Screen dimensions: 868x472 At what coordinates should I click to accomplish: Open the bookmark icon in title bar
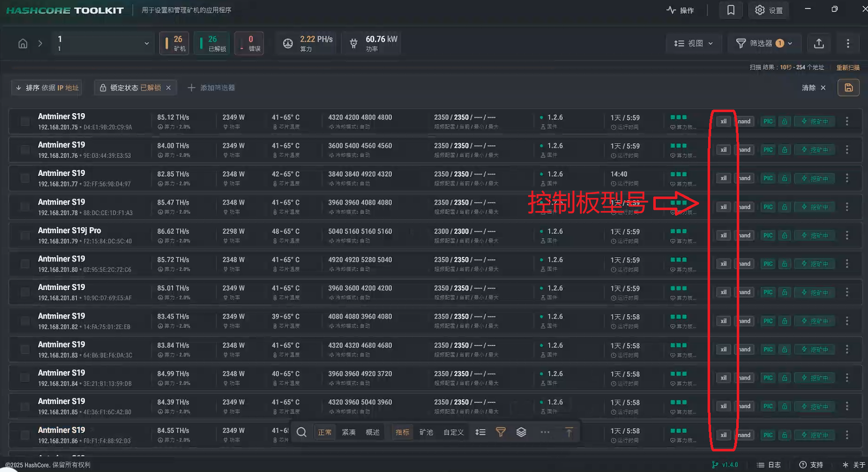(x=731, y=10)
